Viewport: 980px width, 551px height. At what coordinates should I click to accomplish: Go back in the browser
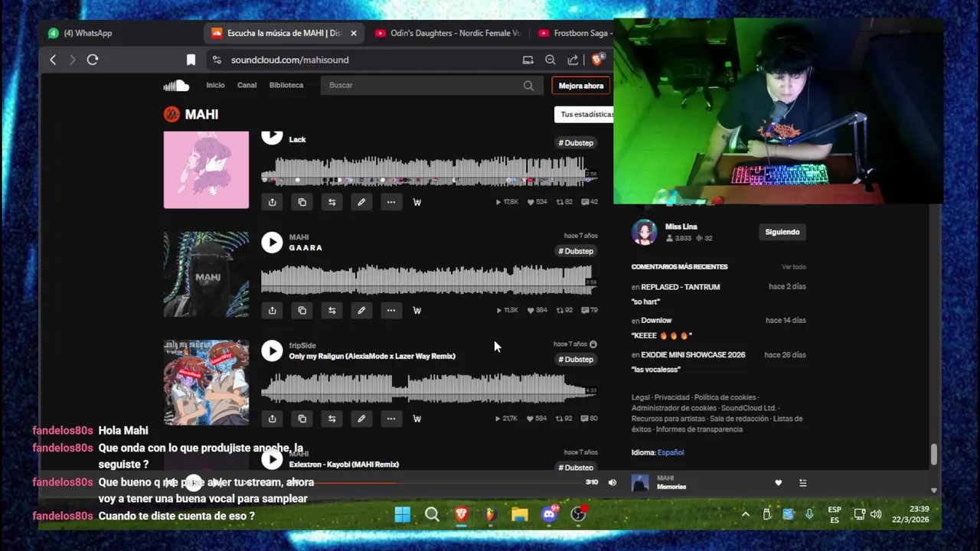(53, 60)
